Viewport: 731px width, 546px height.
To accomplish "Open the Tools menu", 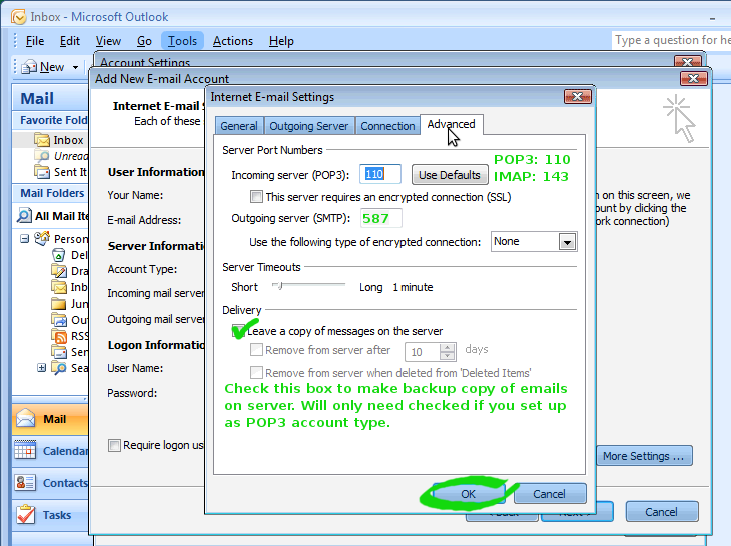I will 182,41.
